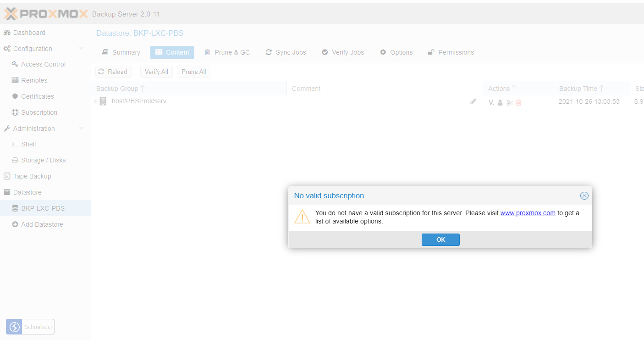Switch to the Summary tab
The height and width of the screenshot is (340, 644).
coord(121,52)
